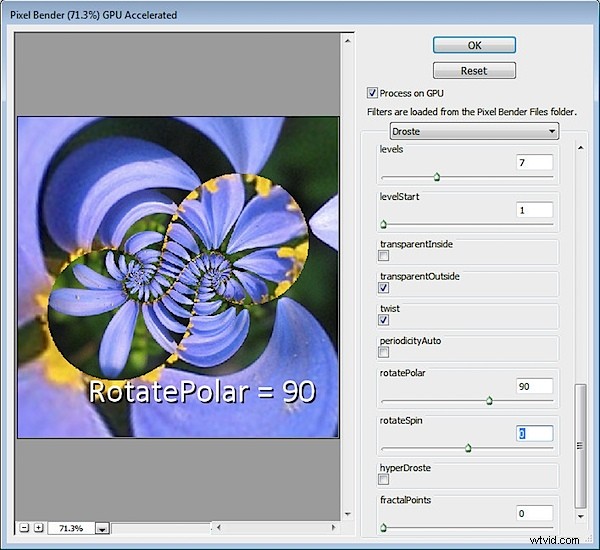Enable the periodicityAuto checkbox
The height and width of the screenshot is (550, 600).
383,352
